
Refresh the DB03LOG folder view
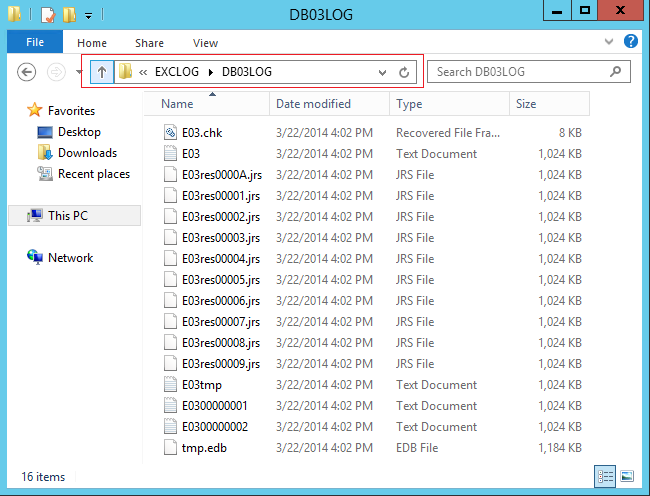404,73
